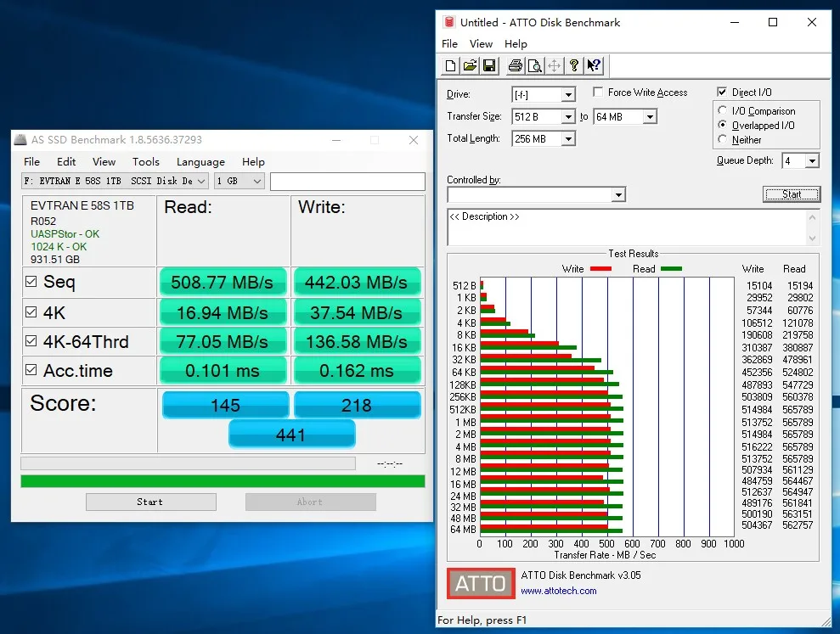840x634 pixels.
Task: Click the red Write legend swatch
Action: pos(600,269)
